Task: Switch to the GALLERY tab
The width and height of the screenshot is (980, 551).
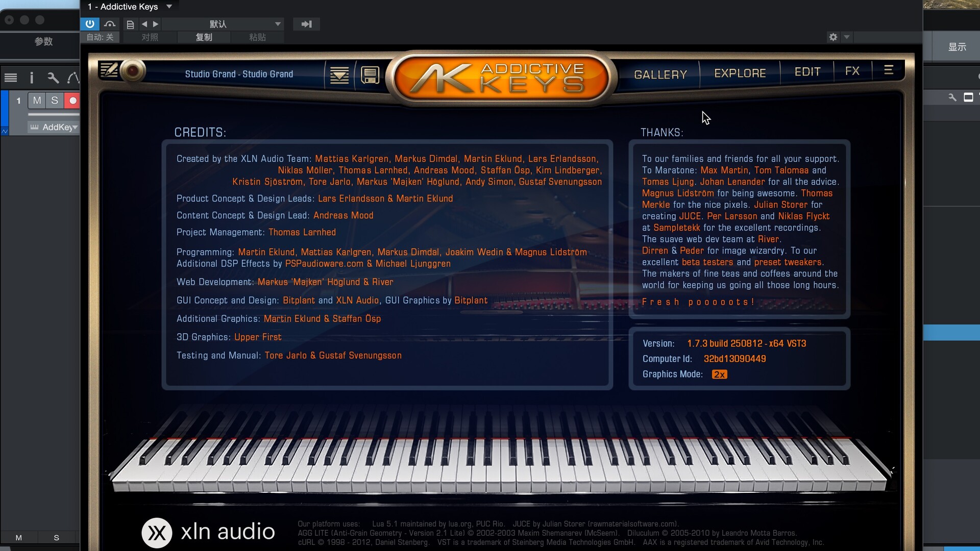Action: (x=660, y=74)
